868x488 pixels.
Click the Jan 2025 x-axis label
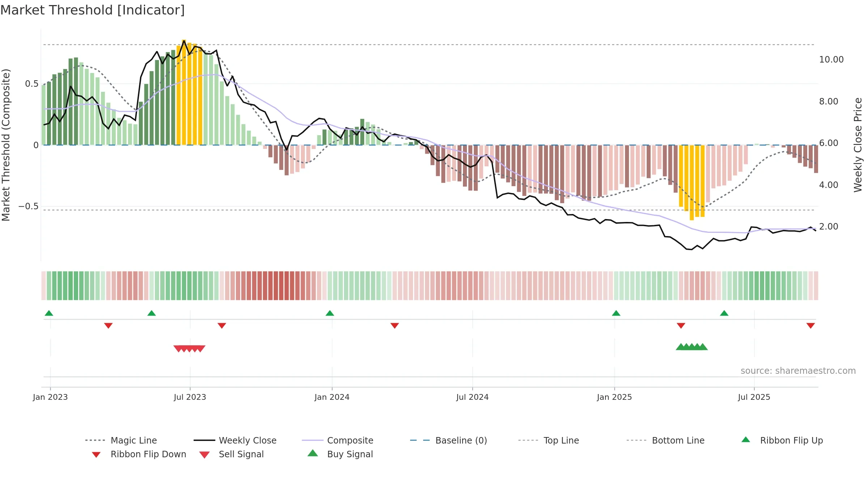coord(614,397)
